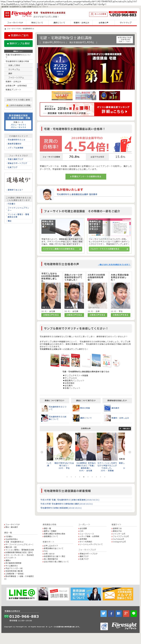Click the green 無料サンプル教材 button
Viewport: 141px width, 644px height.
19,44
